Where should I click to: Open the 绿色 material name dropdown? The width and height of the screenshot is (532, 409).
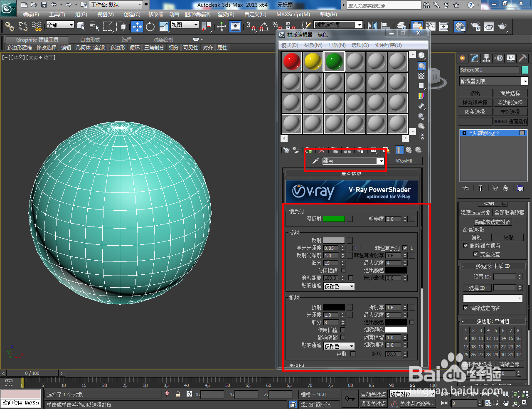380,161
